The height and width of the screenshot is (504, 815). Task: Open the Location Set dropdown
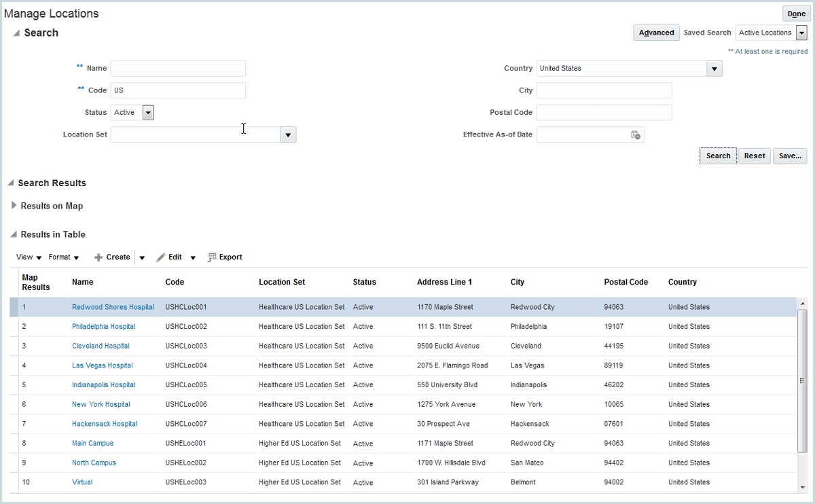pos(288,134)
